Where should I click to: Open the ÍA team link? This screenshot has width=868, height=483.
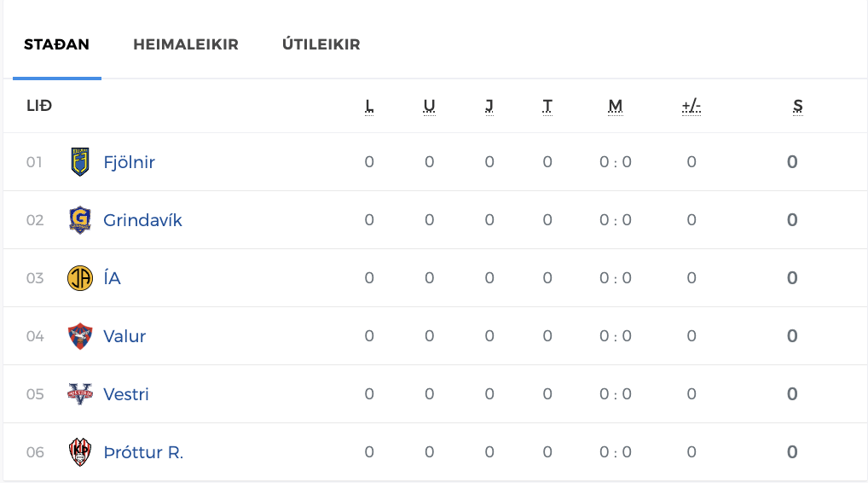click(112, 278)
